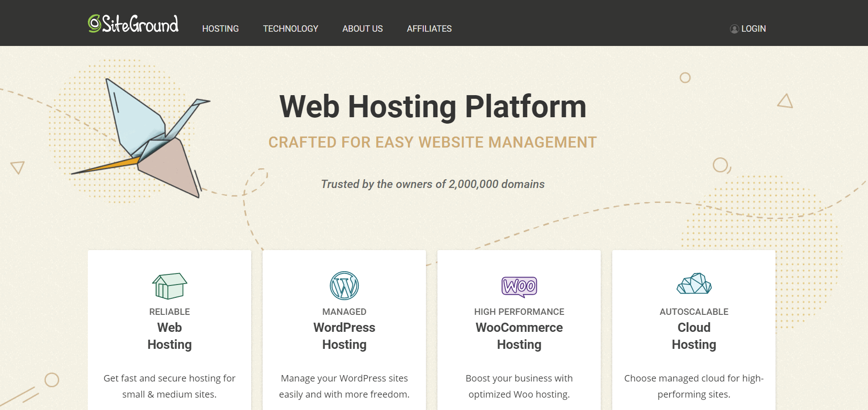Open the About Us menu

[362, 28]
